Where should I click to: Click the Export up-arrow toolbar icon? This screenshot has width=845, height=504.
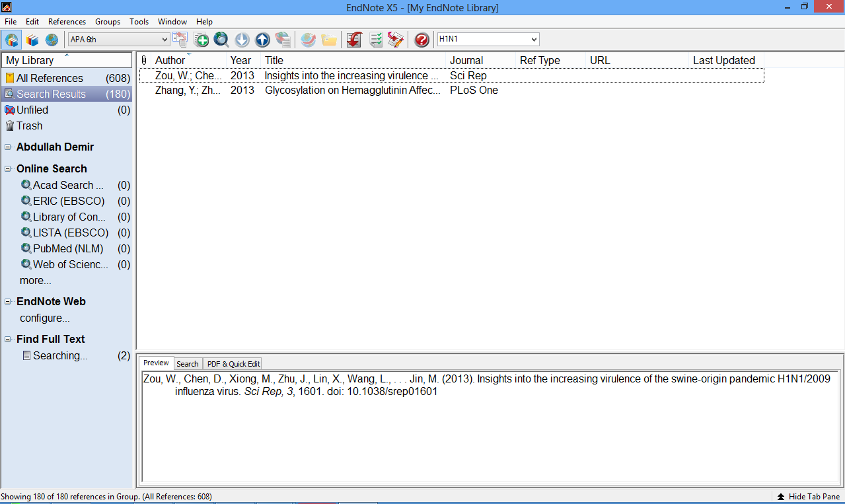pos(262,40)
